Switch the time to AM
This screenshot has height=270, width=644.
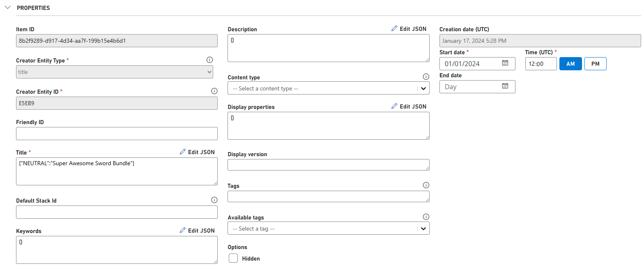(570, 64)
